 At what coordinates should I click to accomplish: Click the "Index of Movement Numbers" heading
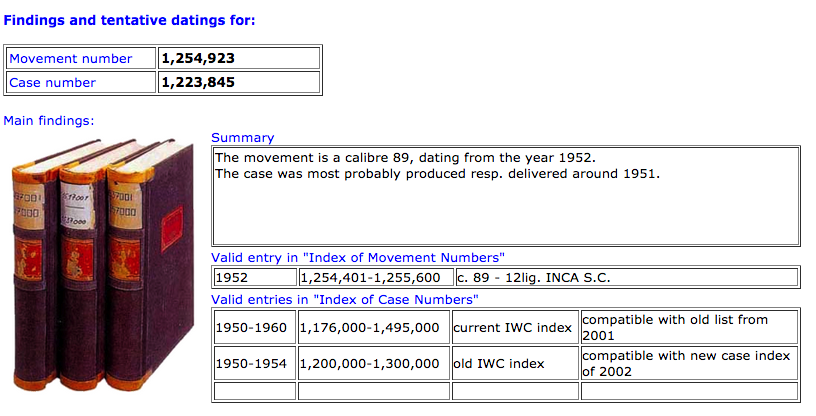pyautogui.click(x=358, y=258)
